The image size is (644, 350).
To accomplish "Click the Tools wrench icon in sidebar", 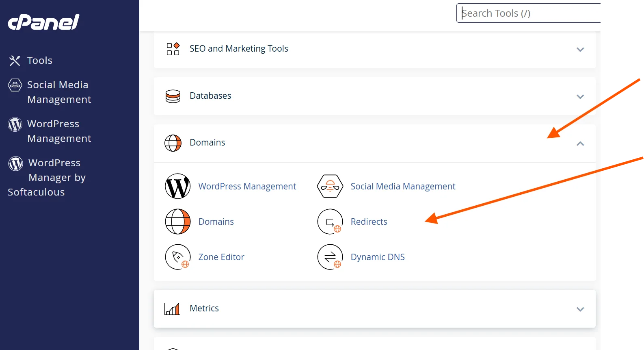I will (x=15, y=61).
